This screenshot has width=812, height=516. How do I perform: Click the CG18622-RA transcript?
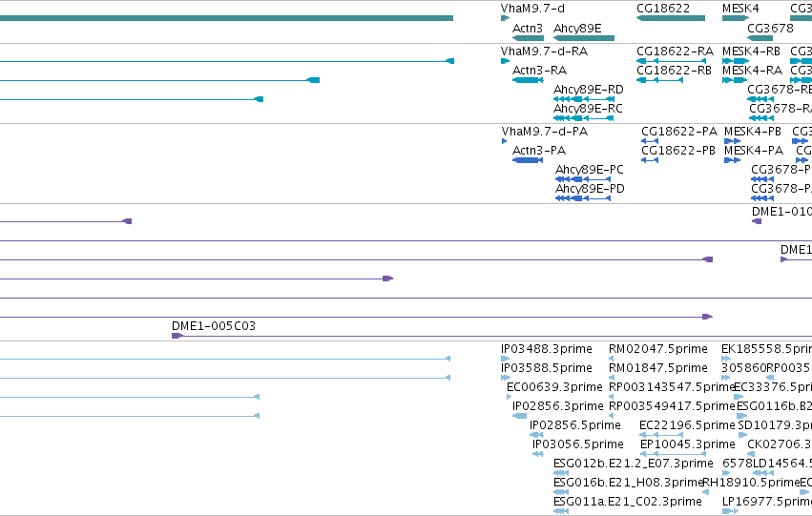point(671,61)
